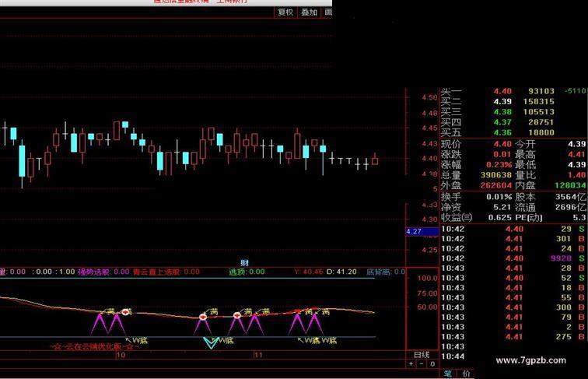
Task: Click the 现价 4.40 value
Action: click(x=502, y=144)
